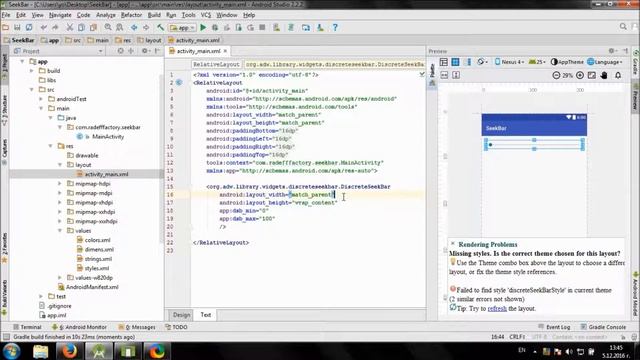The image size is (640, 360).
Task: Click the refresh link in Rendering Problems
Action: 497,309
